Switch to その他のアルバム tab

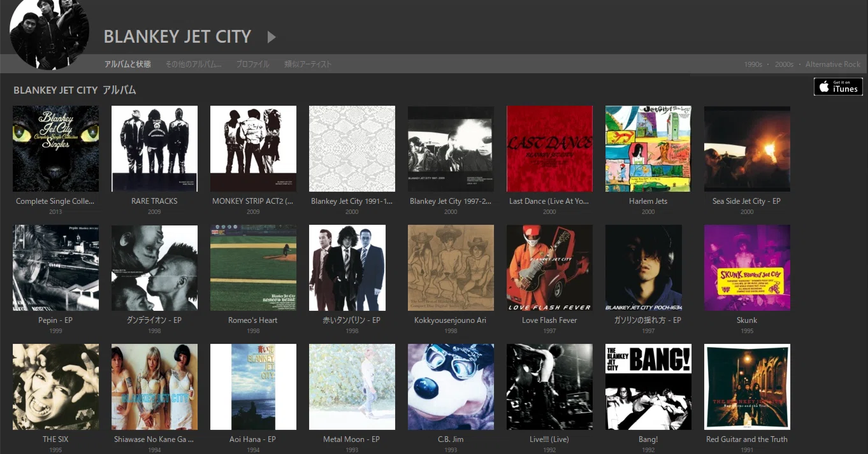point(194,64)
